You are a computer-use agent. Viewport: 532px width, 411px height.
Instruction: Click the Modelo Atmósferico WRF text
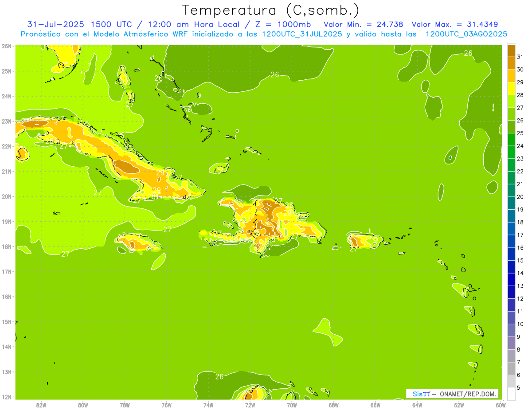click(141, 34)
